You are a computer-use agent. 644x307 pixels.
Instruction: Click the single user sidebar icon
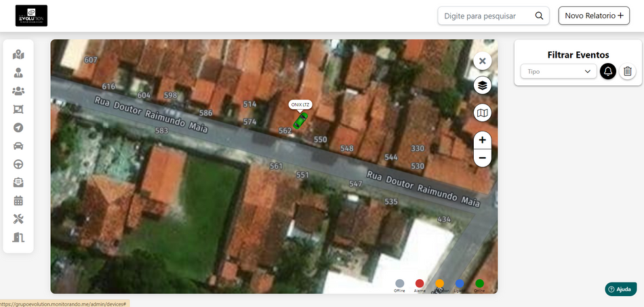tap(18, 73)
